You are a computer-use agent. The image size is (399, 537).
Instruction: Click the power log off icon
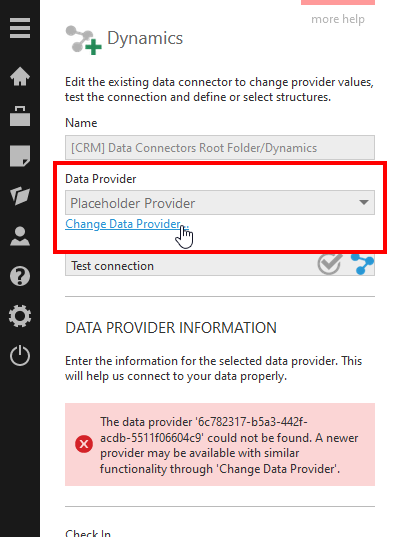[20, 355]
